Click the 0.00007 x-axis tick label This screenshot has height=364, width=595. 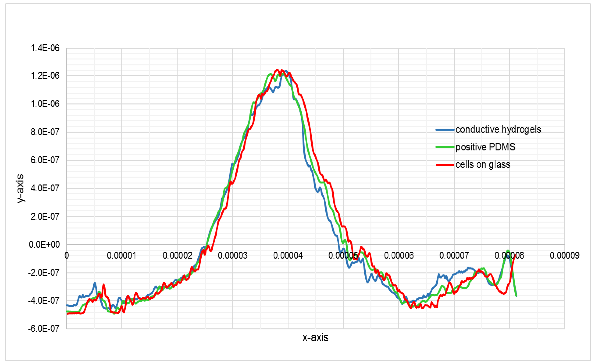click(x=454, y=255)
